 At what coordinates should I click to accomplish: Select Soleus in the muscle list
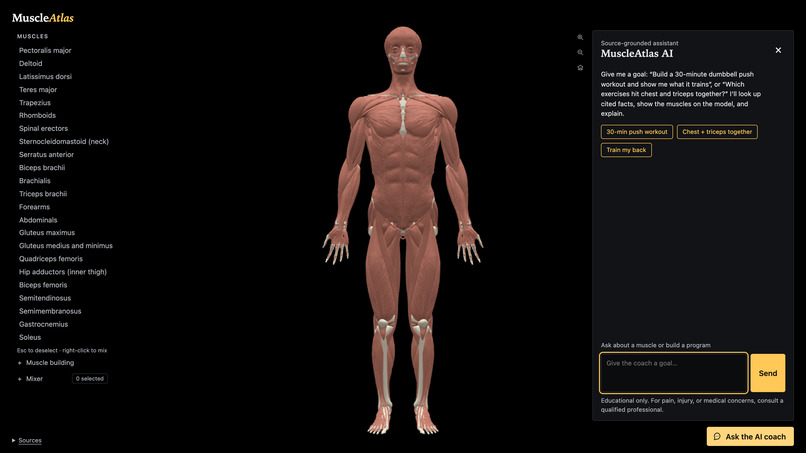tap(30, 337)
